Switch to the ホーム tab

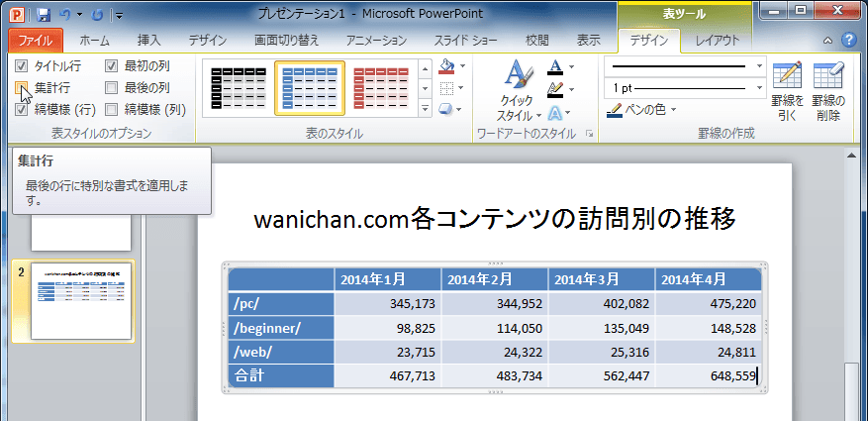(x=95, y=41)
